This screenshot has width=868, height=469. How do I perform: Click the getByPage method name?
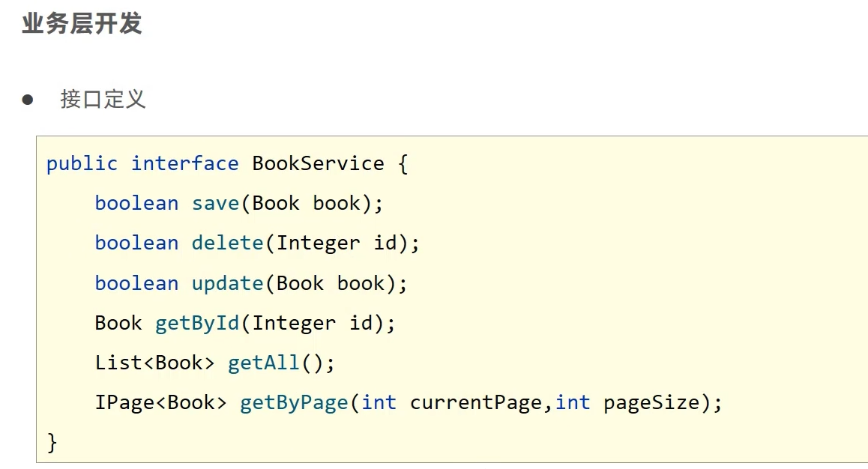coord(294,403)
